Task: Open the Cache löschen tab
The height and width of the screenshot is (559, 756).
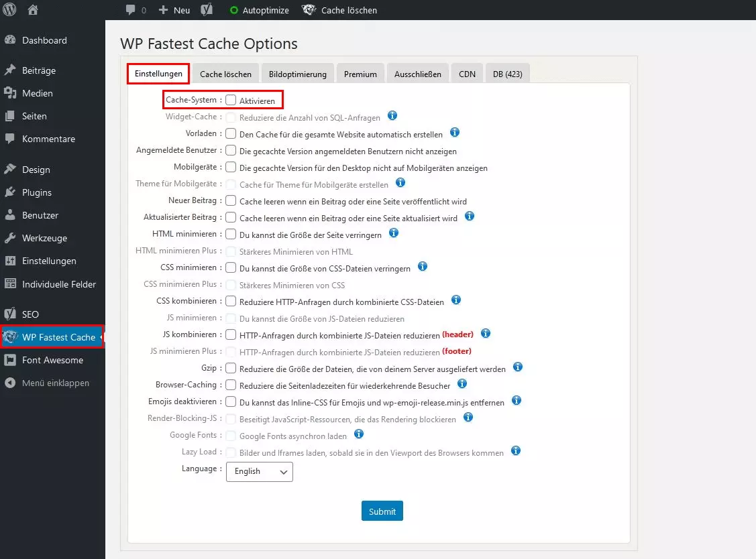Action: pos(225,74)
